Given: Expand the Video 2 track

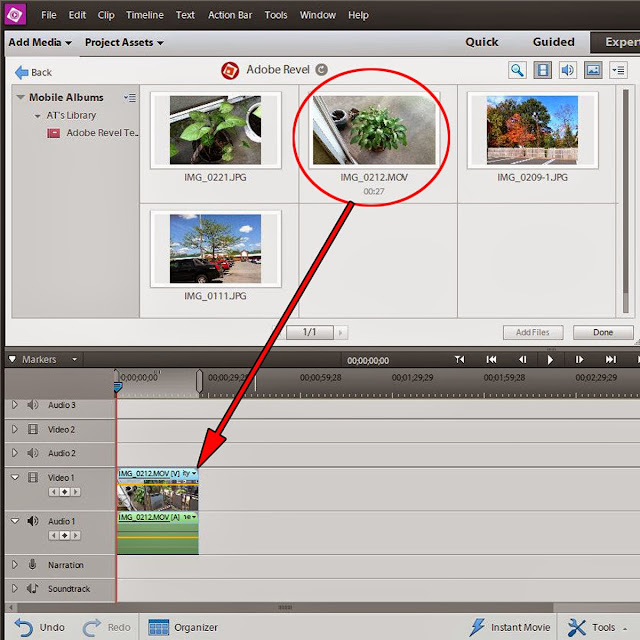Looking at the screenshot, I should click(x=15, y=429).
